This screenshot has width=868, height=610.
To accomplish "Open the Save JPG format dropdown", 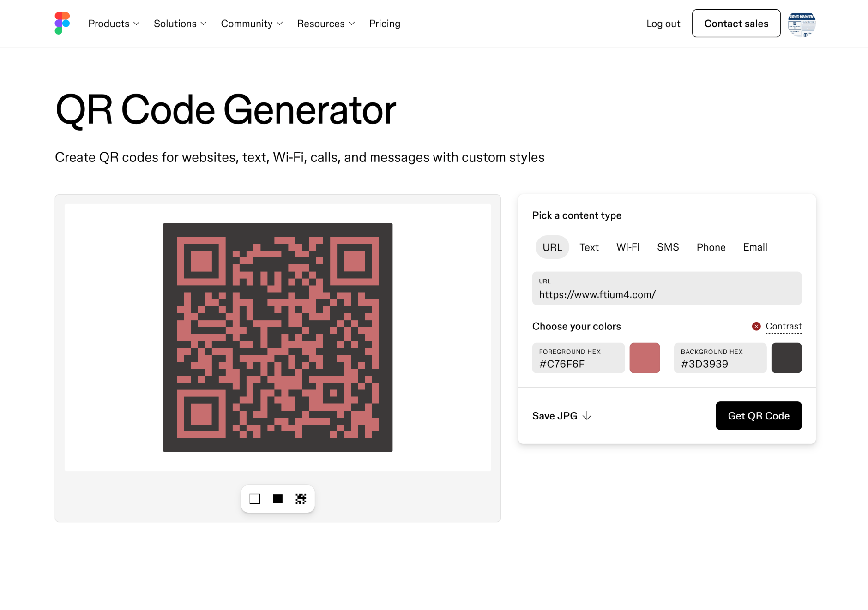I will pos(562,416).
